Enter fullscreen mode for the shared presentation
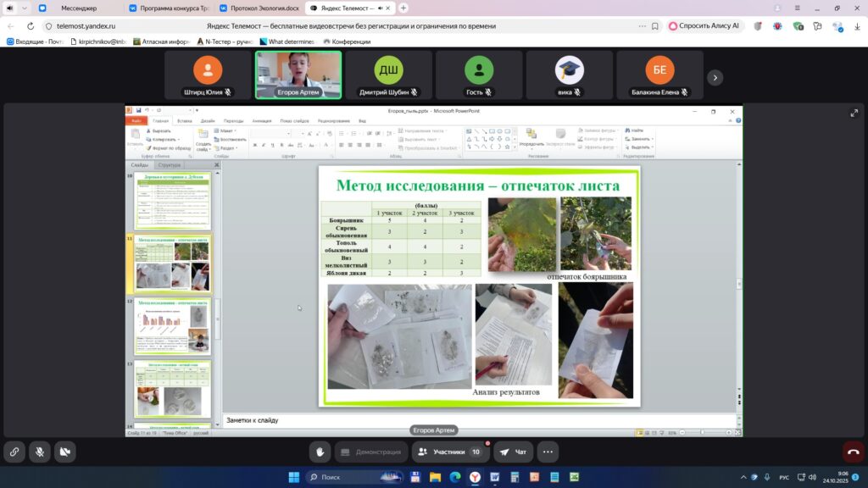Image resolution: width=868 pixels, height=488 pixels. (854, 113)
